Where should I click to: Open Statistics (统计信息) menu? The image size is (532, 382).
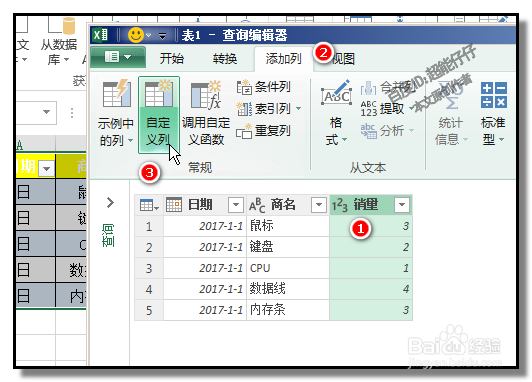pos(451,115)
